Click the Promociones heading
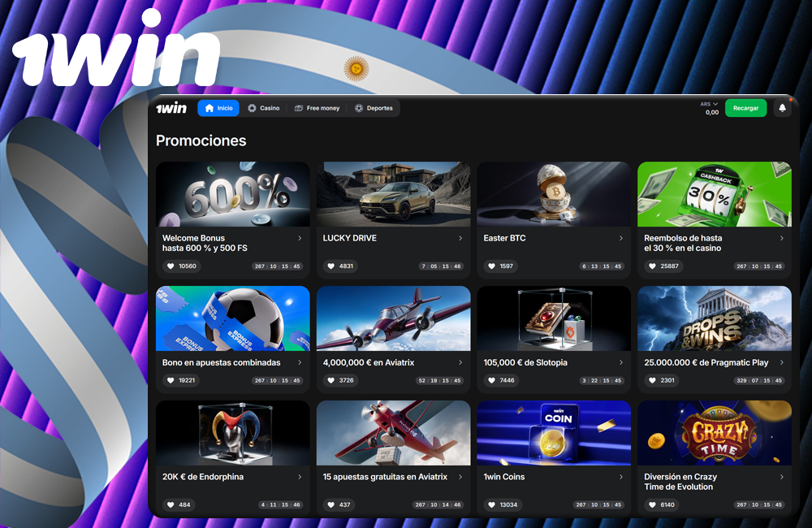The height and width of the screenshot is (528, 812). coord(201,141)
